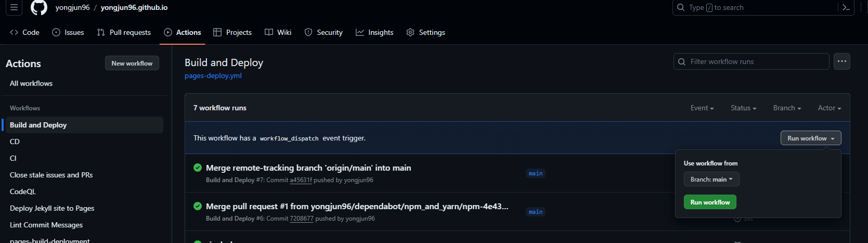Select CodeQL workflow in sidebar
The height and width of the screenshot is (243, 868).
(x=23, y=191)
